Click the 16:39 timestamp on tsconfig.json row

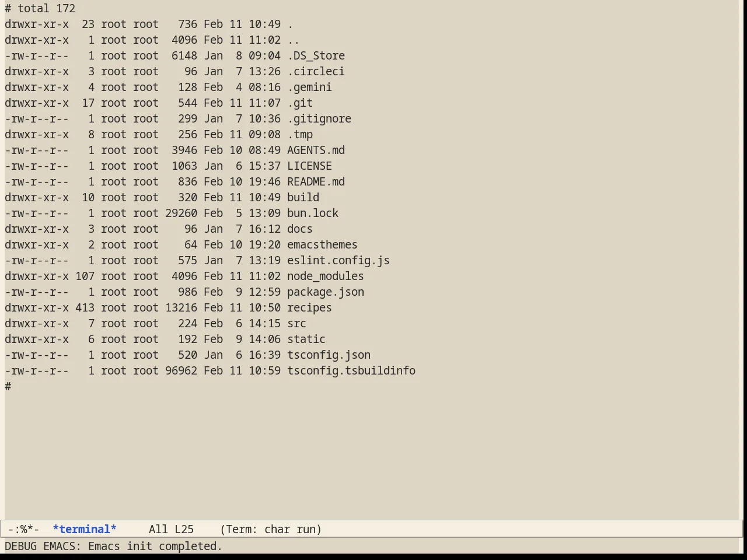(264, 355)
